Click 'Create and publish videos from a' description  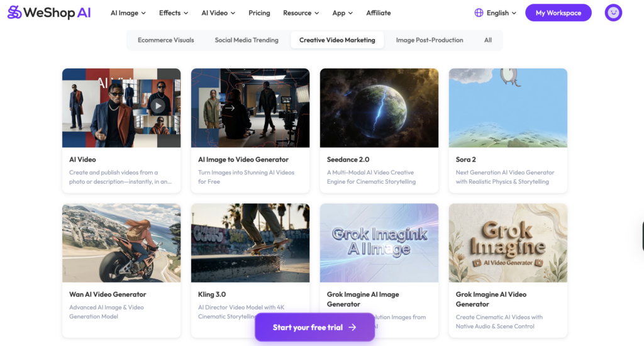click(113, 172)
